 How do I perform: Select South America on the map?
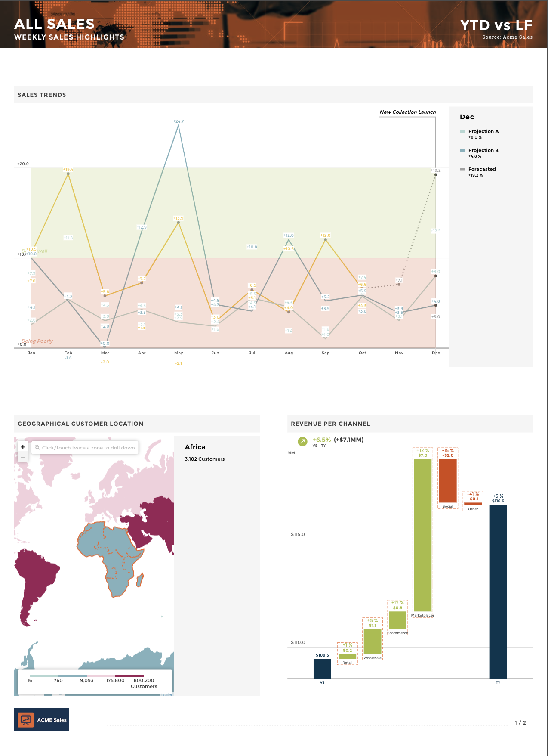(x=37, y=577)
